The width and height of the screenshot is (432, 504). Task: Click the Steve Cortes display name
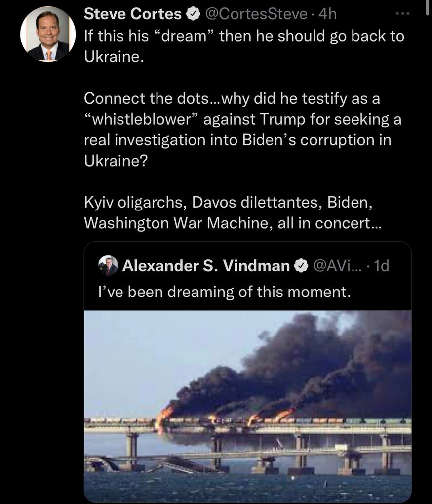pyautogui.click(x=132, y=14)
